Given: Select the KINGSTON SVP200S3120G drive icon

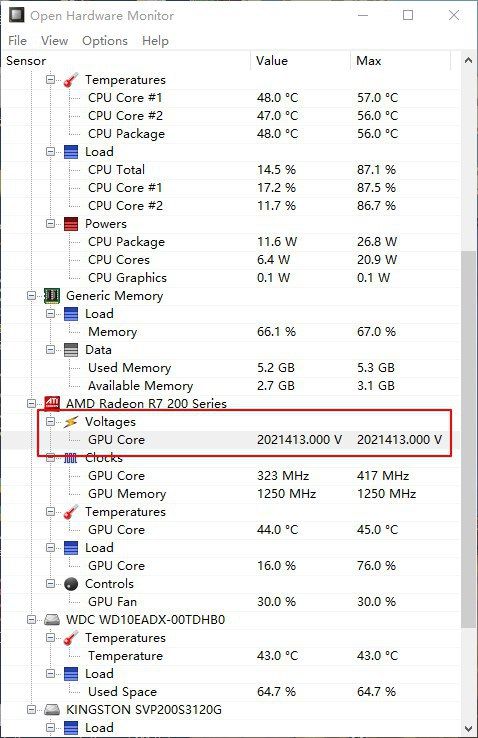Looking at the screenshot, I should [x=51, y=709].
